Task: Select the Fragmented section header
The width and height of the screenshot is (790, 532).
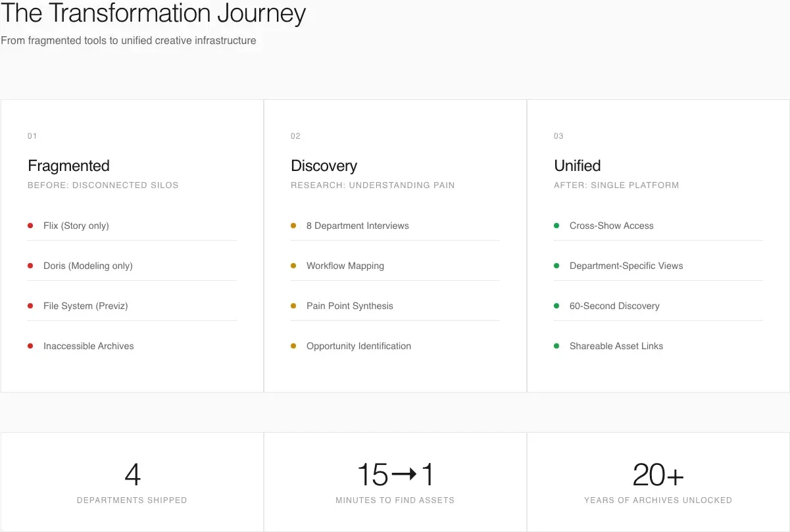Action: 68,166
